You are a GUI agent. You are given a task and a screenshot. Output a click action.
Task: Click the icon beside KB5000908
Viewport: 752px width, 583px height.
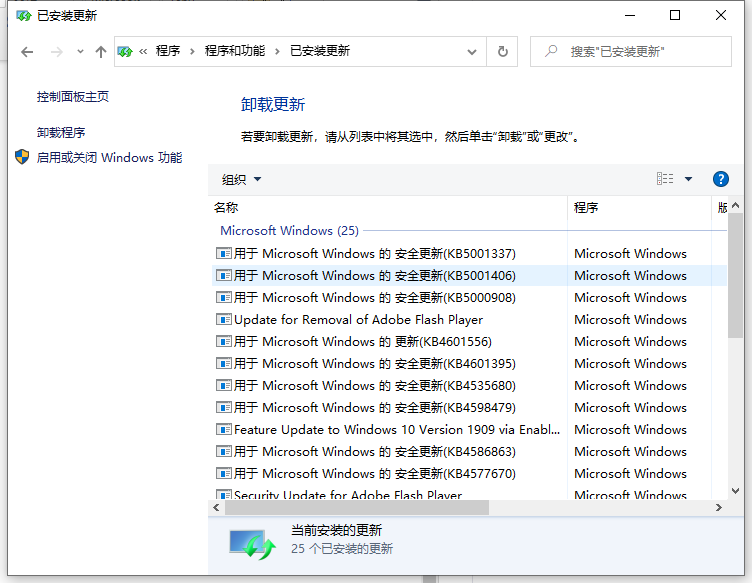(x=223, y=297)
